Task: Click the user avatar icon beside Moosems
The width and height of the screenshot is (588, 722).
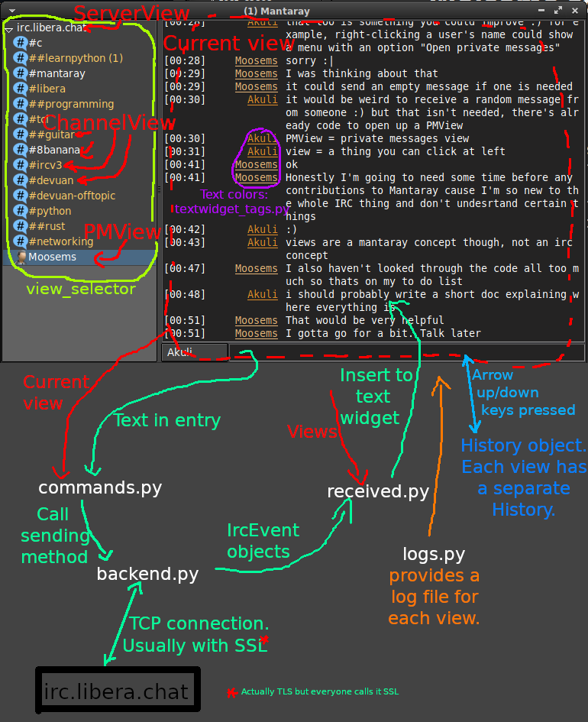Action: click(21, 257)
